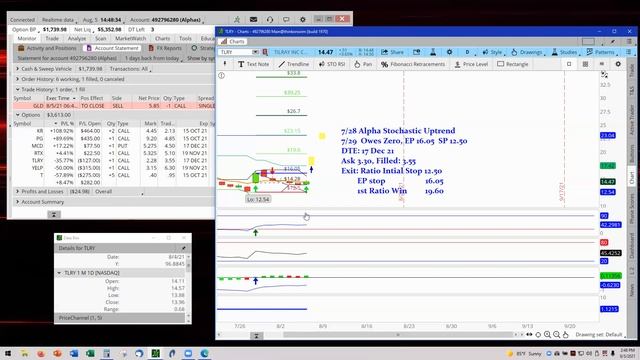Screen dimensions: 640x360
Task: Activate the Pan hand tool
Action: (x=363, y=64)
